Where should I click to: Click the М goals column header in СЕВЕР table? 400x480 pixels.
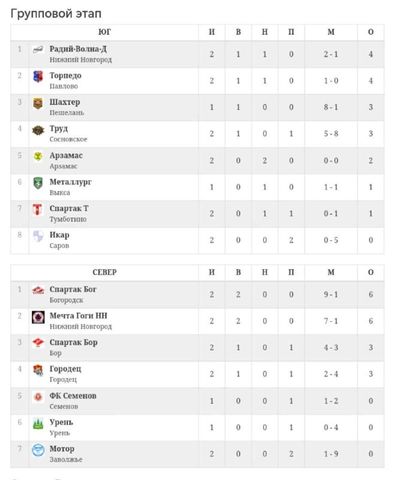pyautogui.click(x=331, y=272)
